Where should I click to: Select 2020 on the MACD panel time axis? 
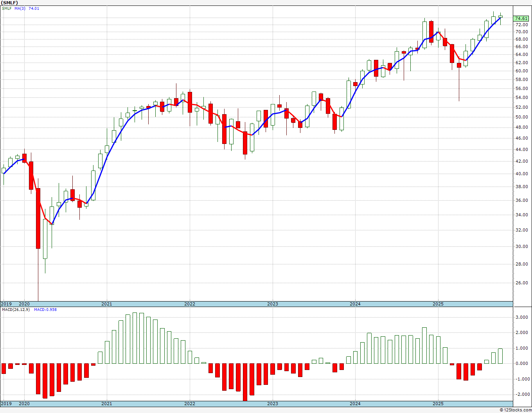click(x=24, y=404)
